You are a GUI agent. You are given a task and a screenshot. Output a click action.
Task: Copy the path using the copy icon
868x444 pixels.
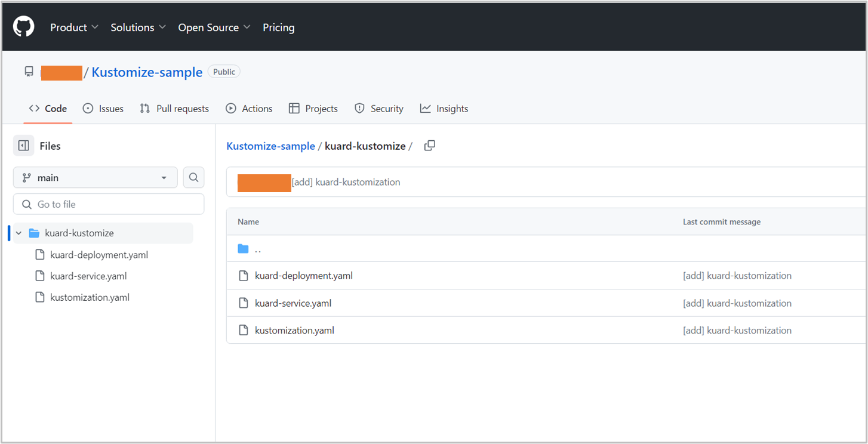pos(429,146)
